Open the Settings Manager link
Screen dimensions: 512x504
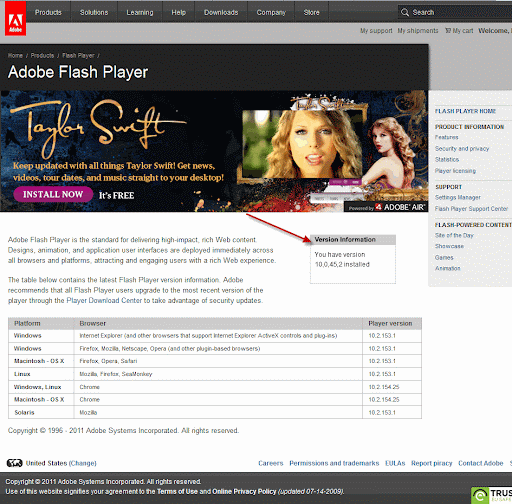(458, 198)
